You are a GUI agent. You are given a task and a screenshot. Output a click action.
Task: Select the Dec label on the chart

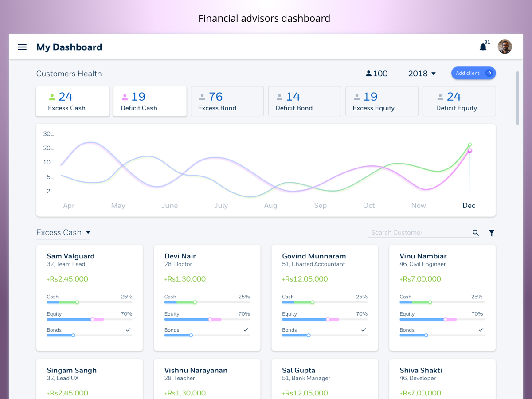click(469, 205)
